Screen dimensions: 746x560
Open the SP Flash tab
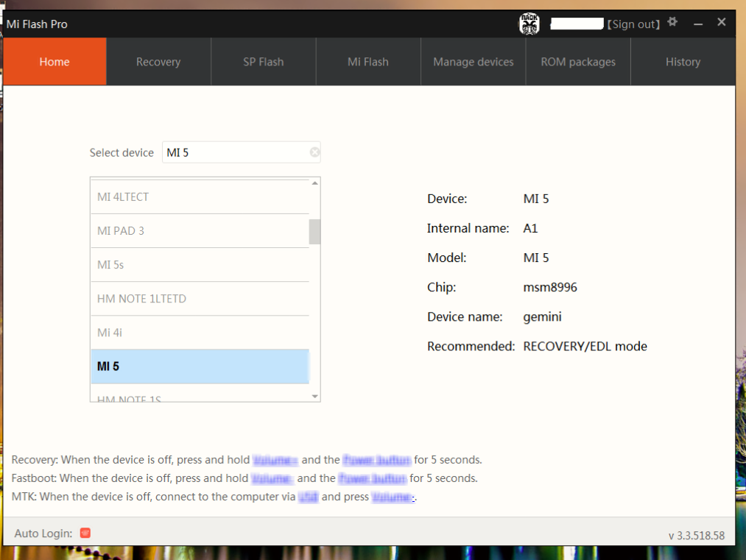point(264,62)
